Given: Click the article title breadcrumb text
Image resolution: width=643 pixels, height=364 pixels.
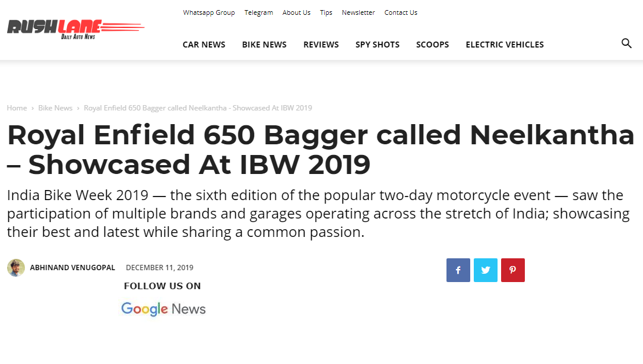Looking at the screenshot, I should [198, 108].
